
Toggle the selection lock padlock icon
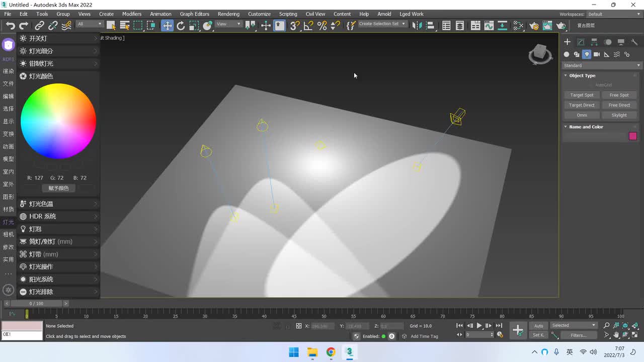[287, 326]
